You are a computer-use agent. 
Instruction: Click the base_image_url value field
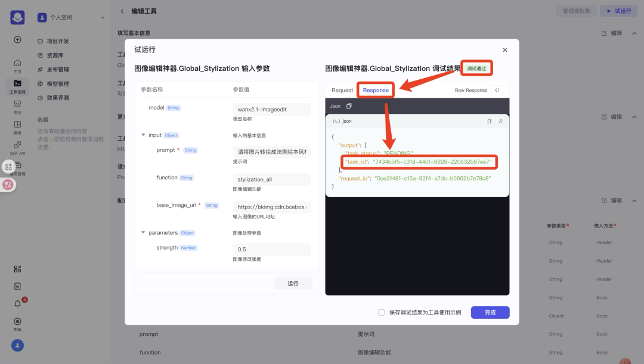pos(271,207)
